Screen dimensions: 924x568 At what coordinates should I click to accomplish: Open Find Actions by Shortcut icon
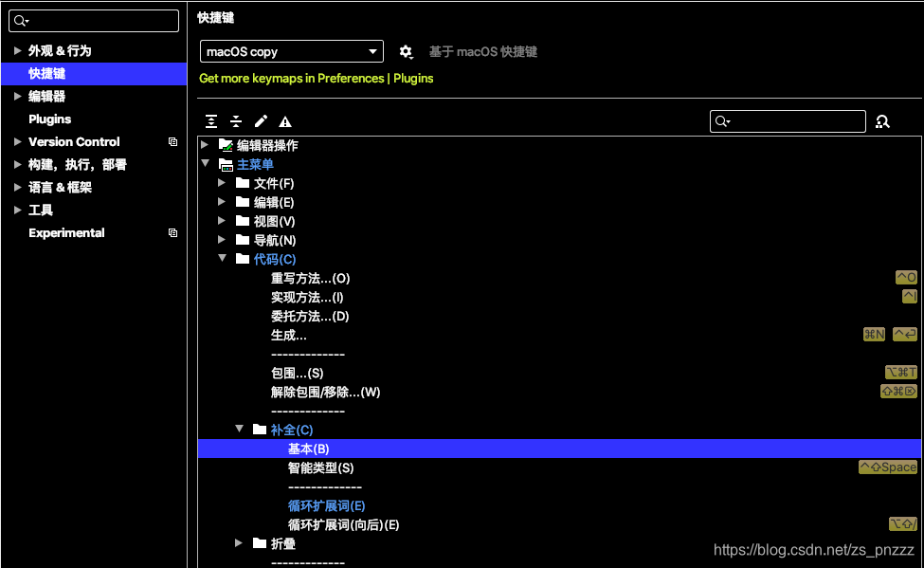click(x=882, y=121)
